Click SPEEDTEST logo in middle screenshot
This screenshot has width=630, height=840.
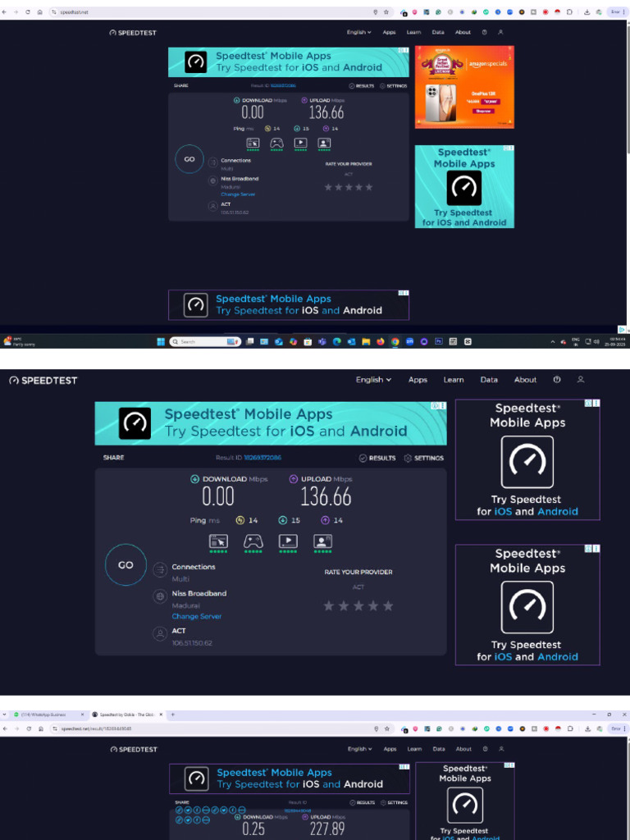tap(43, 381)
